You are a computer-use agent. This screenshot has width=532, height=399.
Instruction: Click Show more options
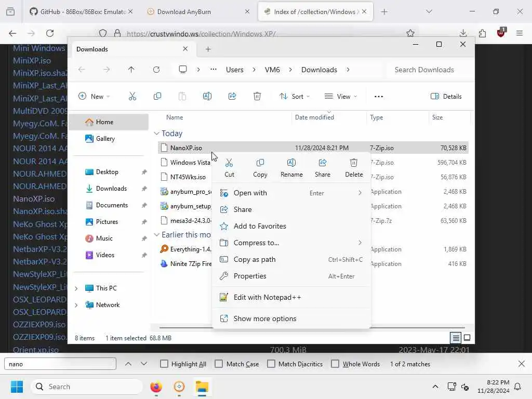(x=291, y=319)
